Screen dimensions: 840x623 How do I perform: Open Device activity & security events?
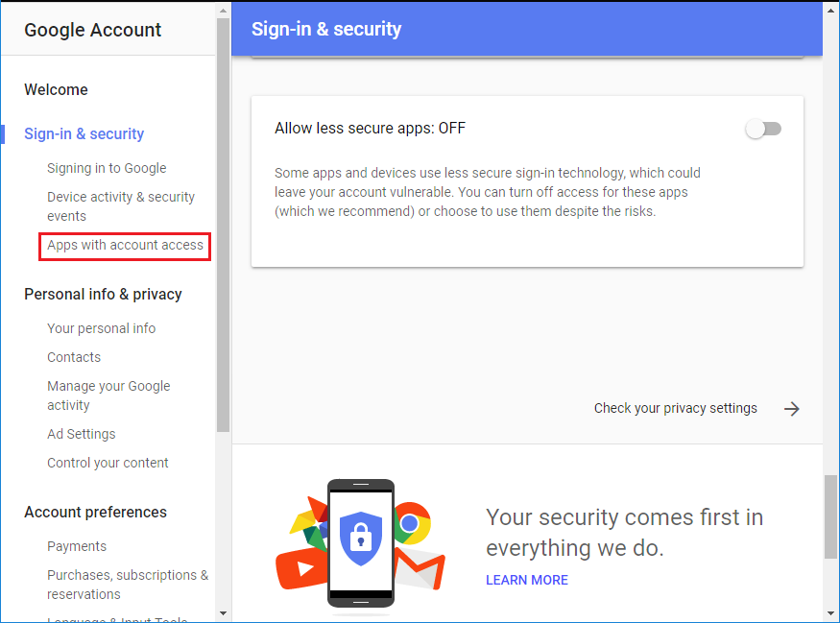pos(121,206)
